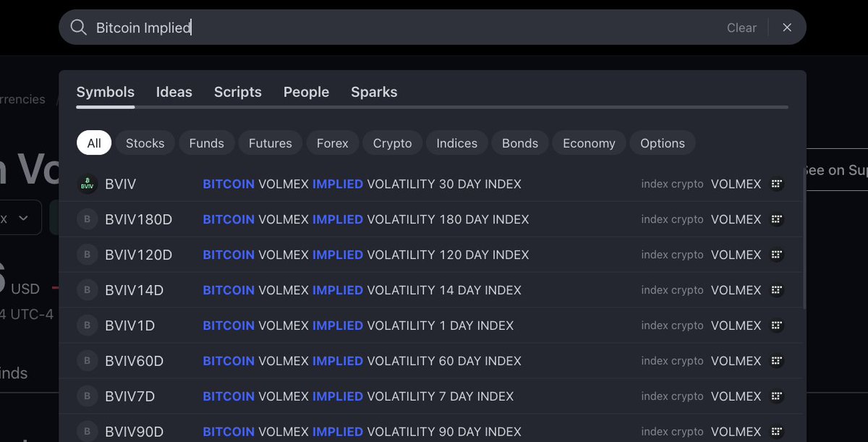The image size is (868, 442).
Task: Select the BVIV120D ticker result
Action: [x=138, y=255]
